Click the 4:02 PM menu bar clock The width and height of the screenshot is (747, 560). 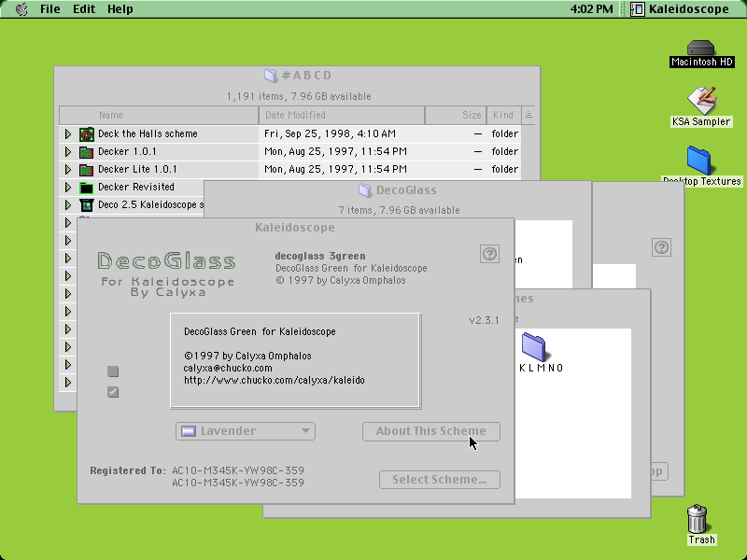coord(592,9)
